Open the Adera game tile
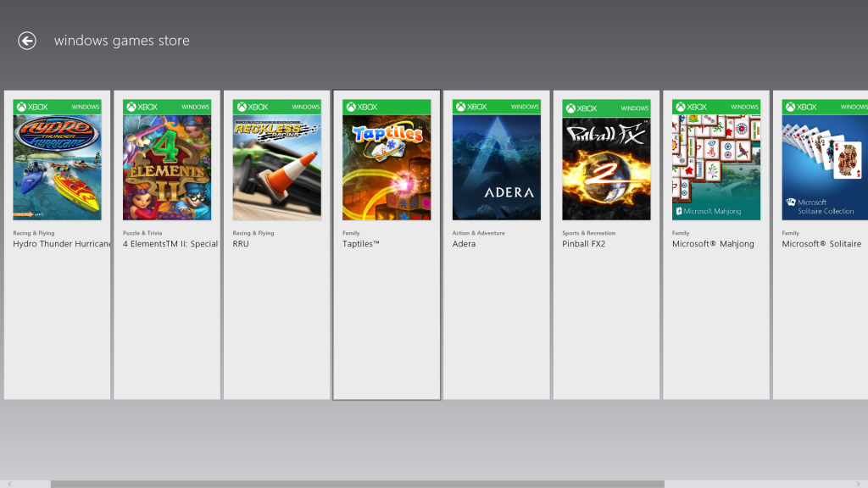The height and width of the screenshot is (488, 868). pos(496,161)
